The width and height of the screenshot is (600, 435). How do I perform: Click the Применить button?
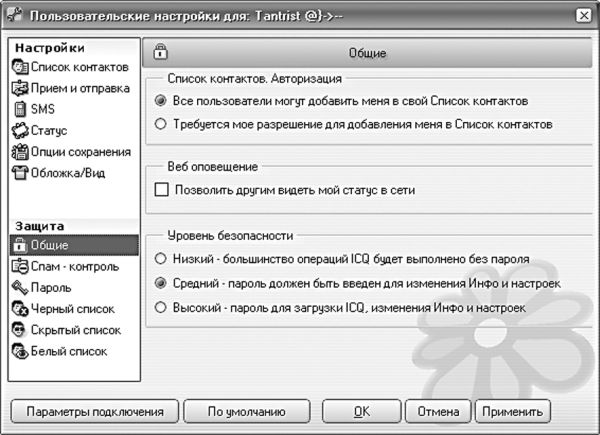tap(513, 412)
